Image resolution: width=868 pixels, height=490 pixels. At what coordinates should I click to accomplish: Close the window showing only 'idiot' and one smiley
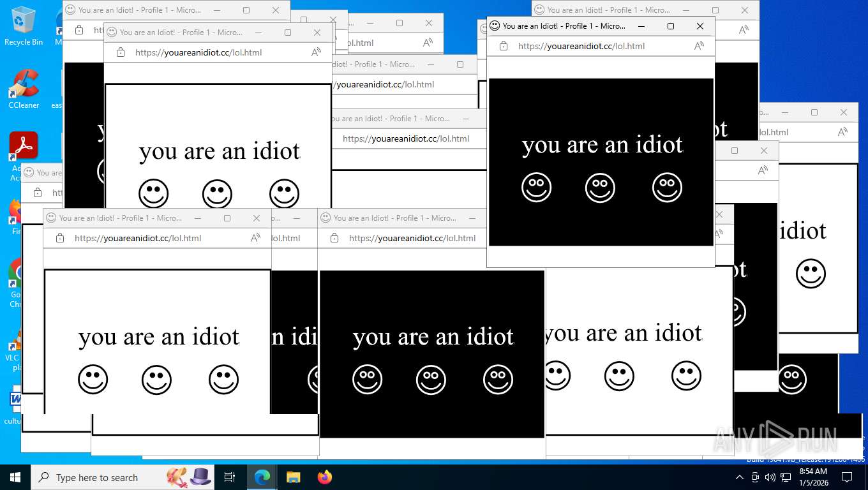844,112
